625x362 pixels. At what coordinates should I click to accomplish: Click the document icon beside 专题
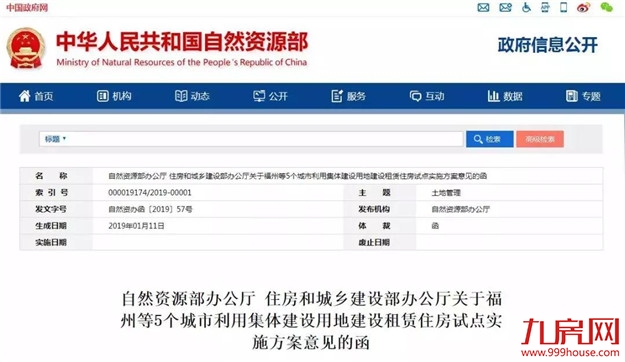[x=572, y=96]
